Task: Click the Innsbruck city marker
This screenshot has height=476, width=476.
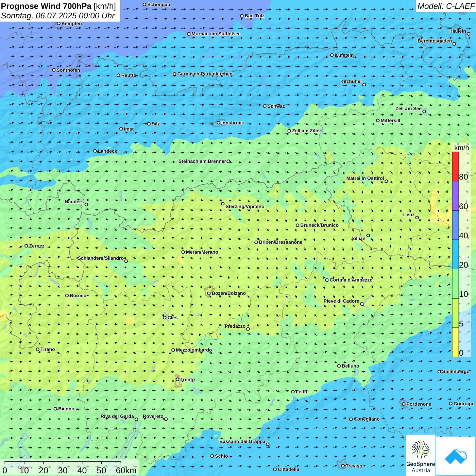Action: pos(219,123)
